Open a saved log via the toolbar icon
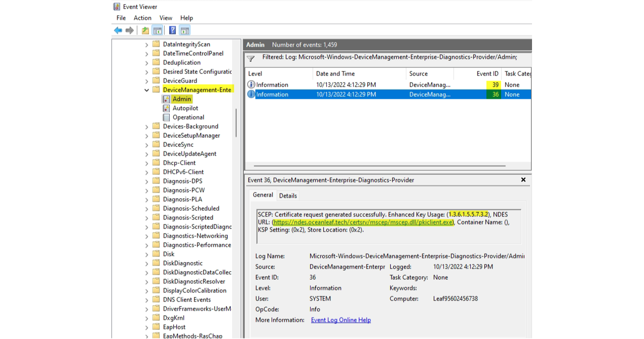This screenshot has height=339, width=644. (144, 30)
